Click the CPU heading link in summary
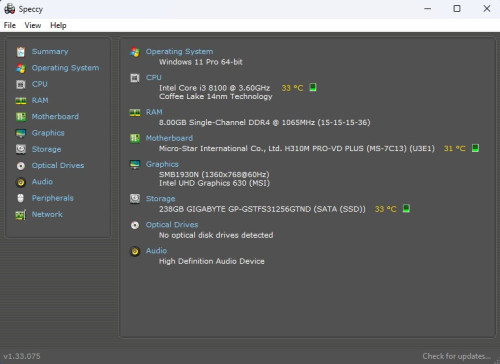Screen dimensions: 500x364 (154, 78)
